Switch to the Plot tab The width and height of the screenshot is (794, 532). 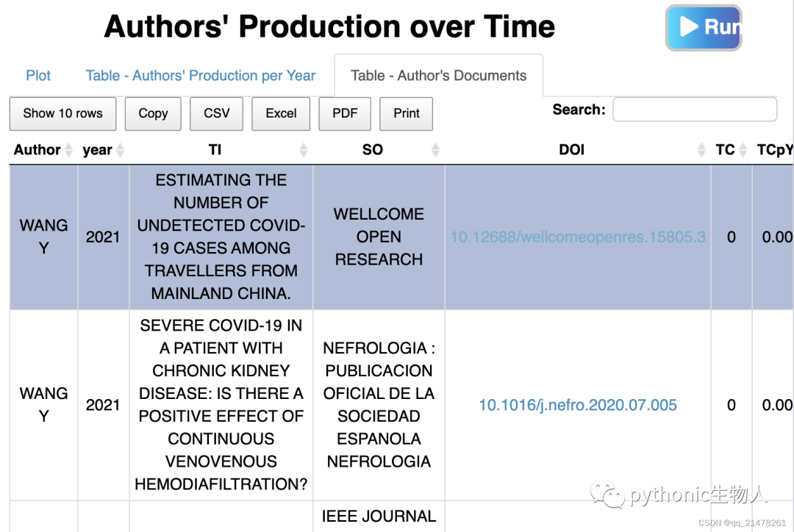38,76
